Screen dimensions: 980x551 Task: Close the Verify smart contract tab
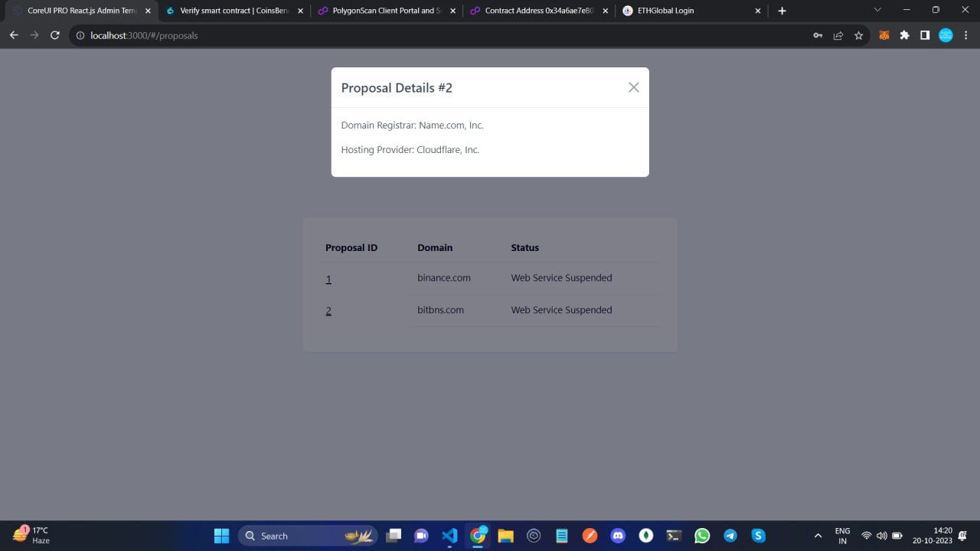(x=300, y=11)
